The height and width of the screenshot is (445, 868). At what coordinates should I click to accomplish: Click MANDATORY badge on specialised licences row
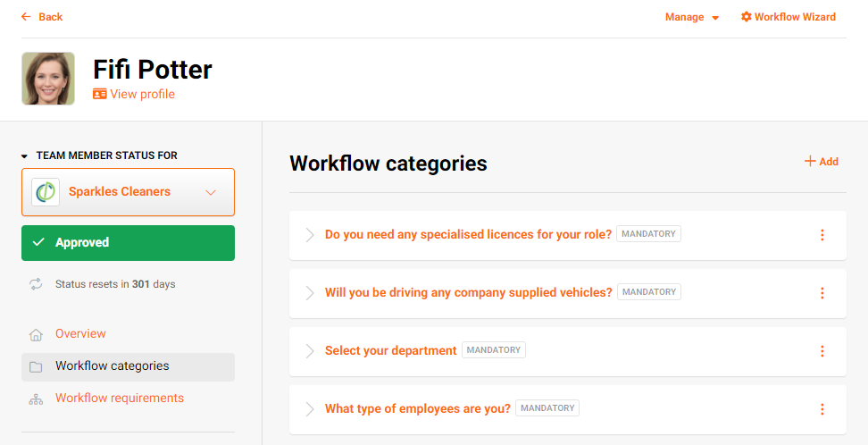click(648, 234)
